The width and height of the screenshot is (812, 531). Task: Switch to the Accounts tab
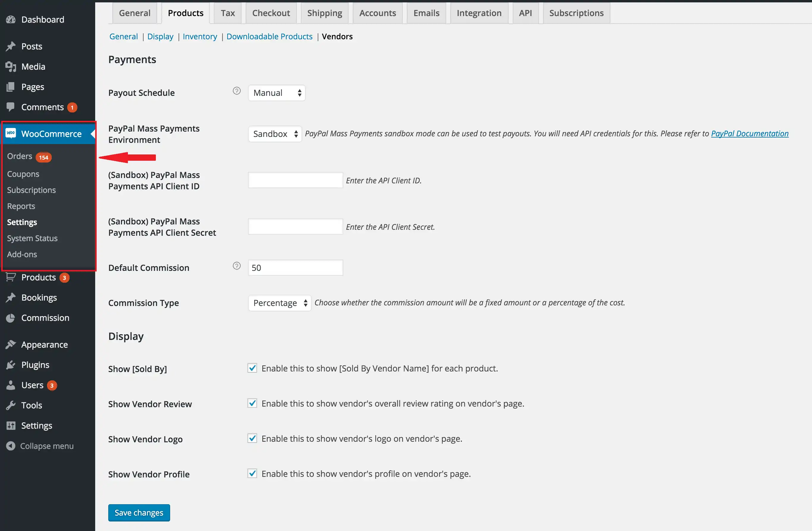pos(377,13)
